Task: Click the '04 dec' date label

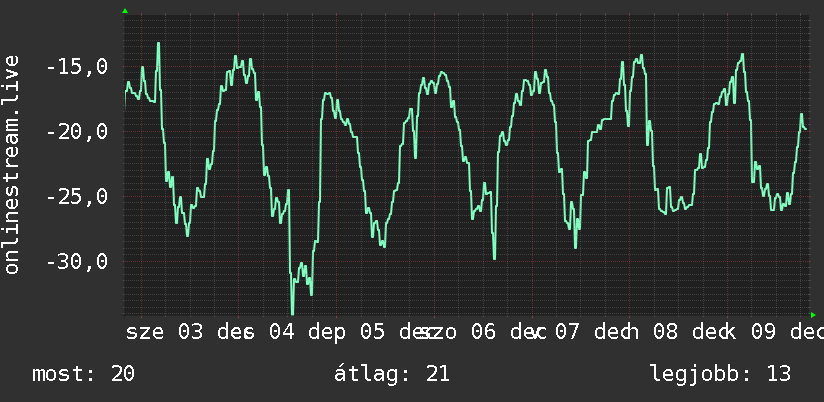Action: coord(307,333)
